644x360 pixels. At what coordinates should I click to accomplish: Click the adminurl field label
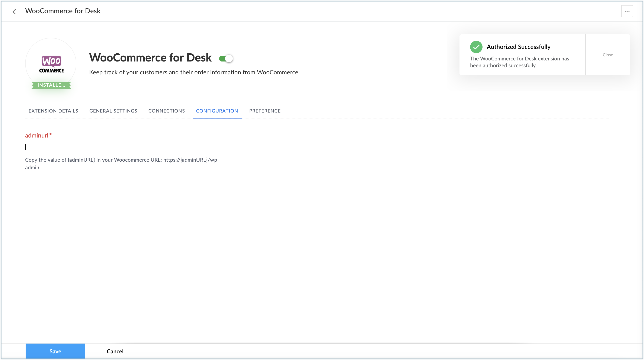[x=37, y=135]
